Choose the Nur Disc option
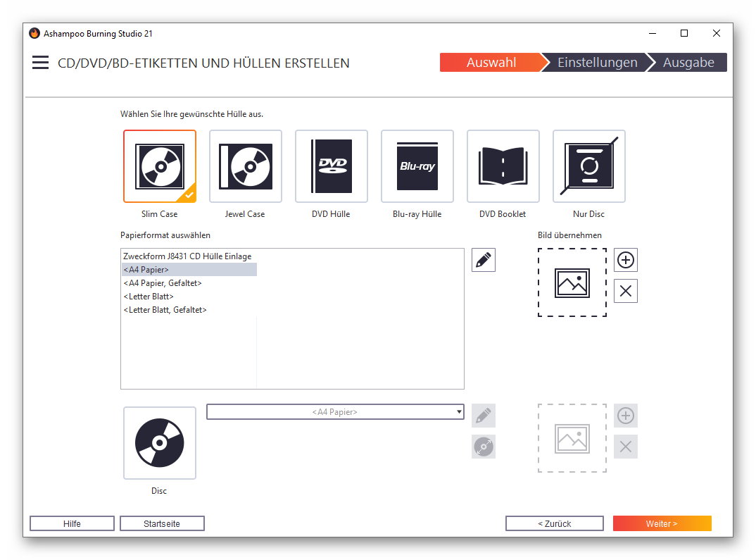Viewport: 756px width, 560px height. point(588,166)
